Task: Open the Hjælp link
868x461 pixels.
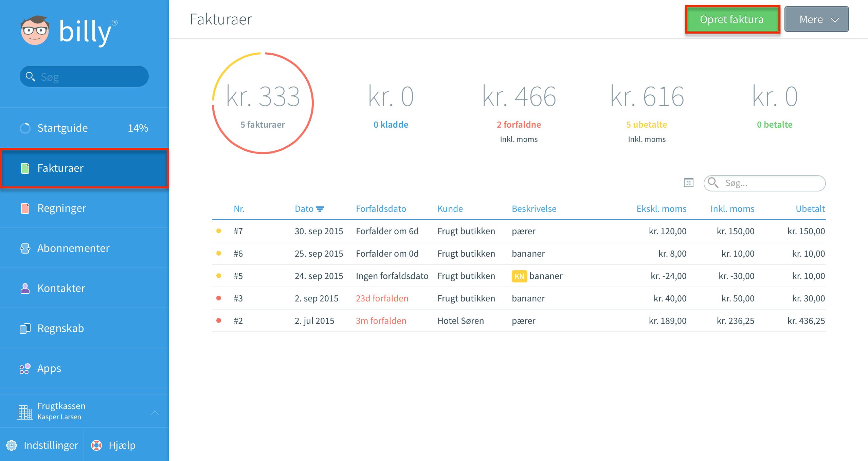Action: [113, 445]
